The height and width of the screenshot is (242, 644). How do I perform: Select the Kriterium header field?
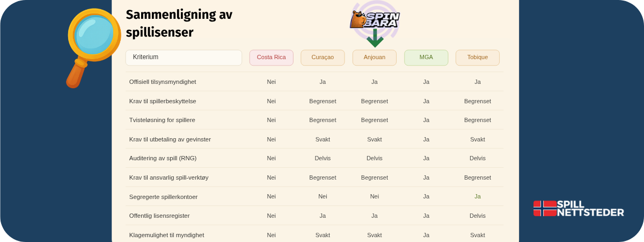point(184,58)
